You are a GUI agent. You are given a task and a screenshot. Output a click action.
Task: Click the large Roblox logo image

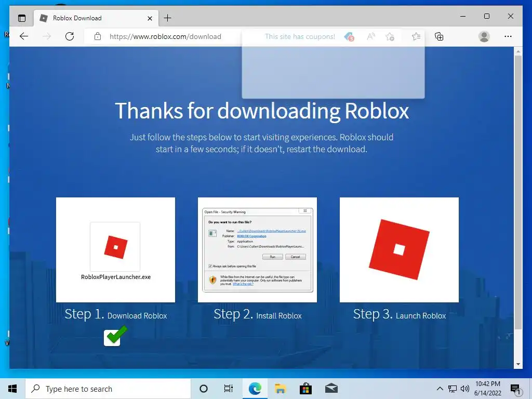click(x=399, y=250)
